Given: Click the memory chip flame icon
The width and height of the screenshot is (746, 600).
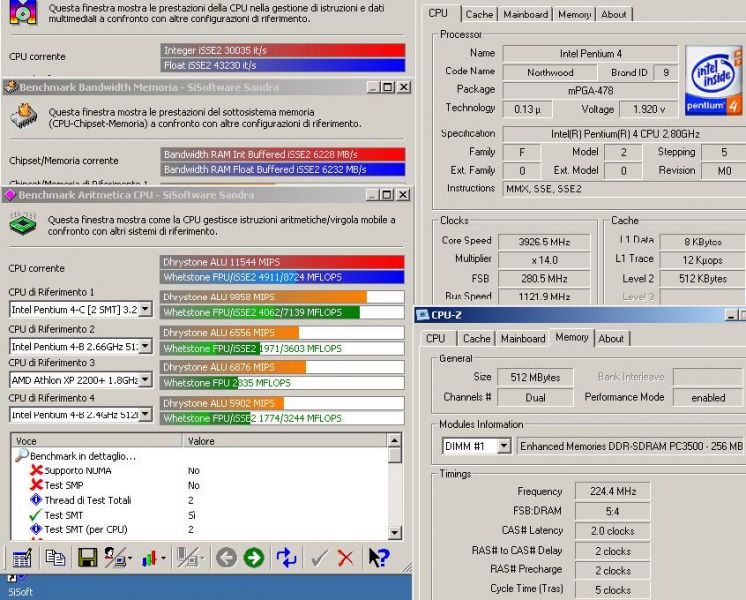Looking at the screenshot, I should 24,116.
